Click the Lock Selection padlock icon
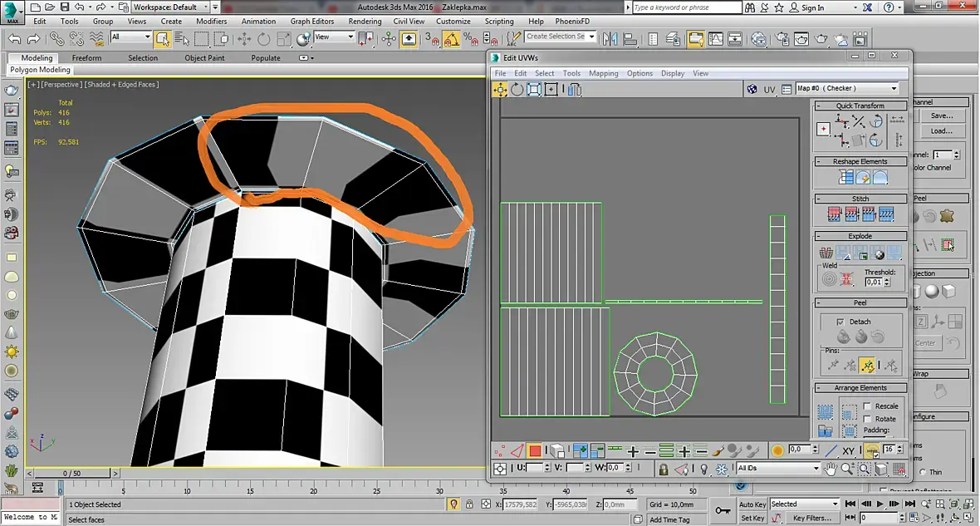The width and height of the screenshot is (980, 526). 664,469
